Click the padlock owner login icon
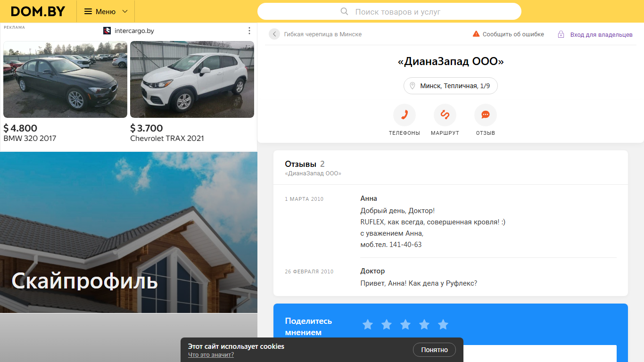This screenshot has width=644, height=362. [561, 34]
